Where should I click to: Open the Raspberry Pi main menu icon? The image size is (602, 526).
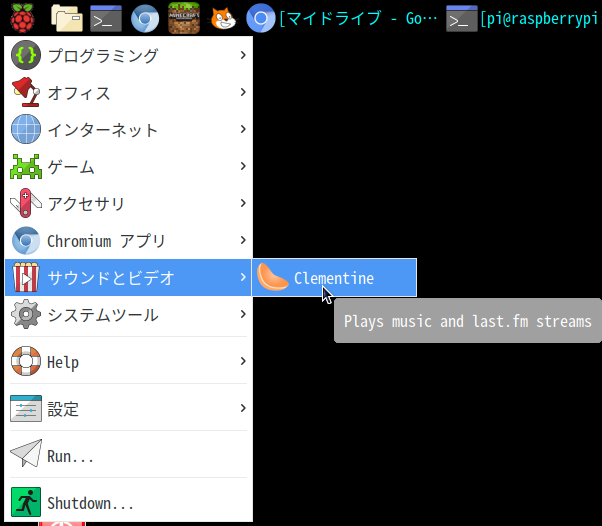(22, 18)
